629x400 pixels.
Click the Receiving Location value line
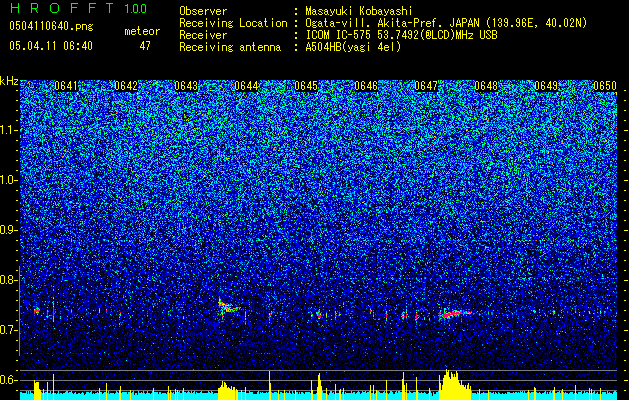click(x=446, y=23)
